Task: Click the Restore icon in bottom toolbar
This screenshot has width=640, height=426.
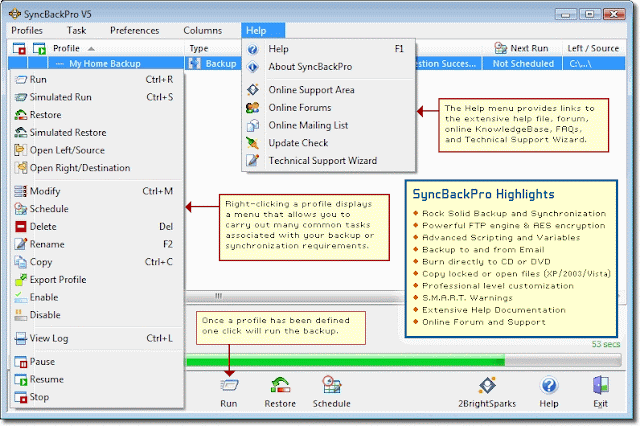Action: click(x=280, y=385)
